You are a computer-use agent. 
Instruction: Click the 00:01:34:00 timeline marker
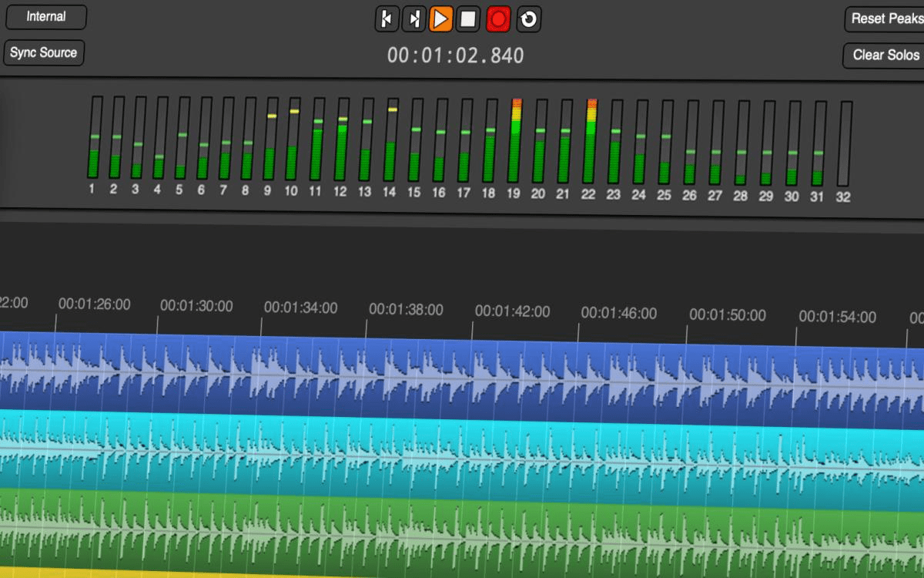click(300, 307)
